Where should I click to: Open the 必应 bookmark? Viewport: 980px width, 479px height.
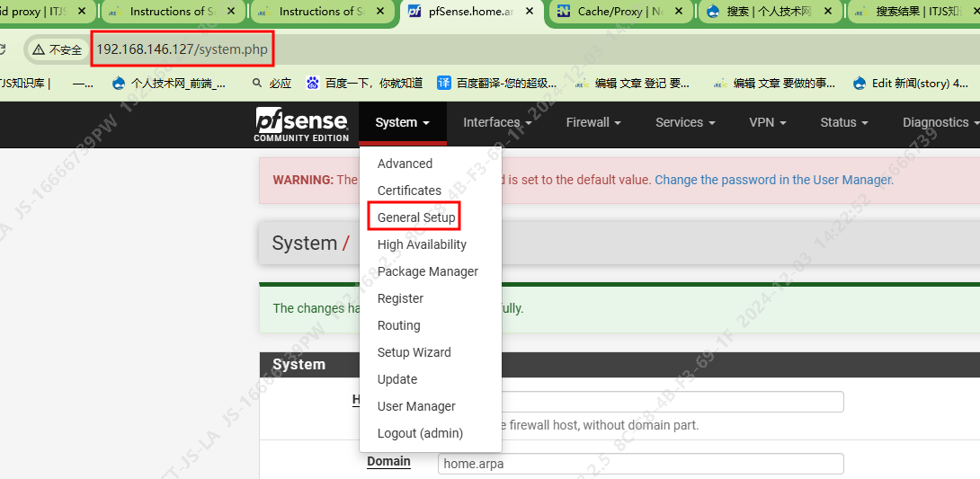coord(272,83)
